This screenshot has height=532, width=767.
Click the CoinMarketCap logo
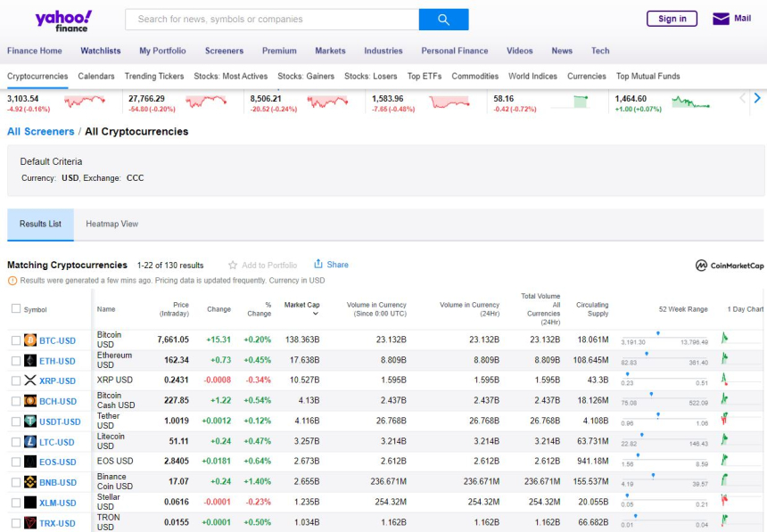click(730, 266)
